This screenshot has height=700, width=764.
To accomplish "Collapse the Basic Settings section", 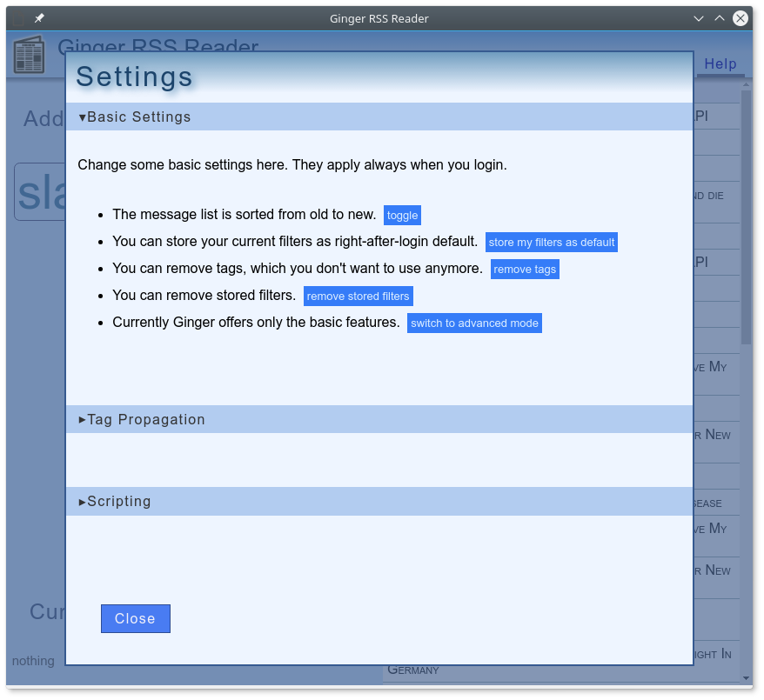I will pos(379,117).
